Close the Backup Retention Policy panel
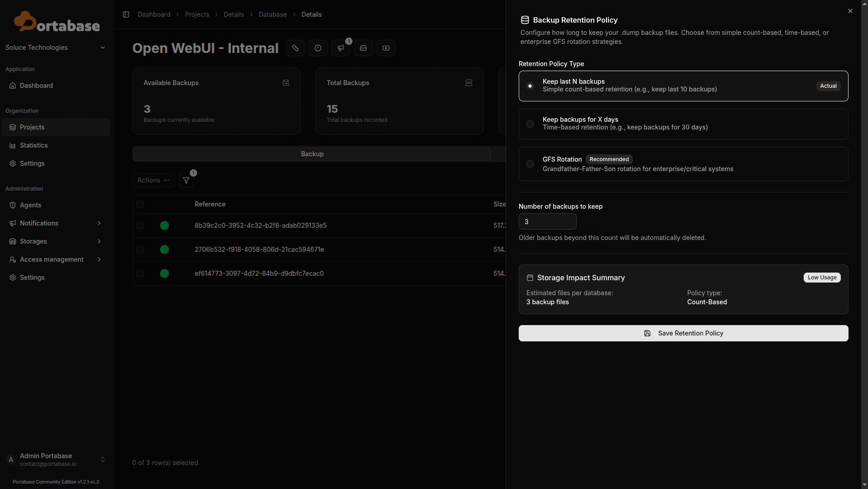This screenshot has width=868, height=489. point(850,11)
